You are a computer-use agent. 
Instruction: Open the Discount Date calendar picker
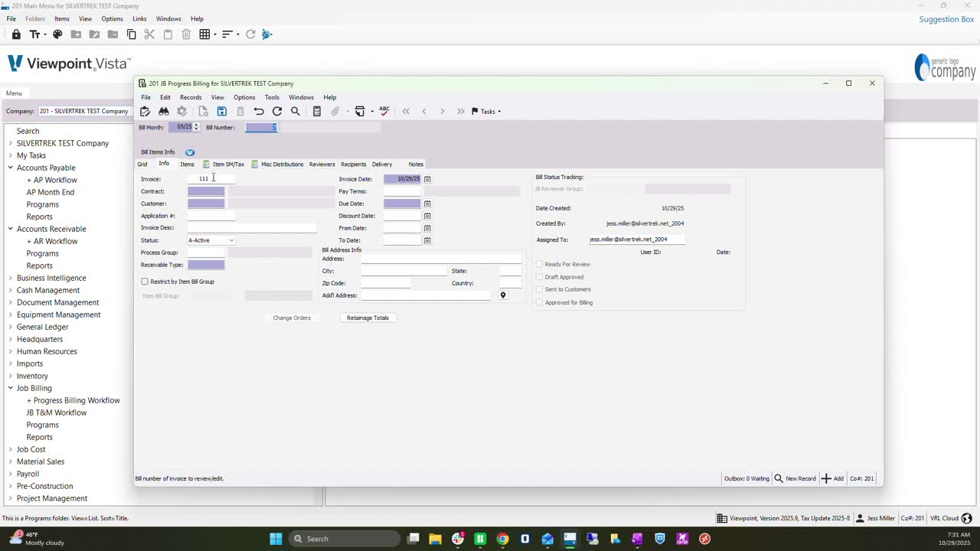(428, 216)
